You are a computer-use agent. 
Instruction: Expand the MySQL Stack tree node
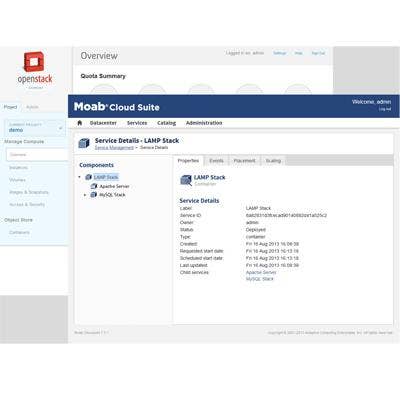tap(85, 195)
